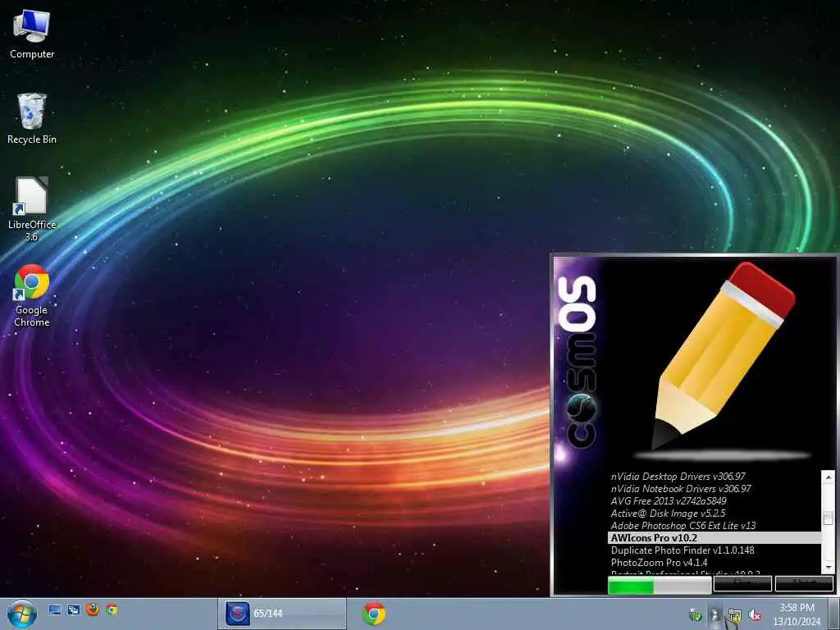Viewport: 840px width, 630px height.
Task: Activate the 65/144 installer taskbar button
Action: pyautogui.click(x=282, y=614)
